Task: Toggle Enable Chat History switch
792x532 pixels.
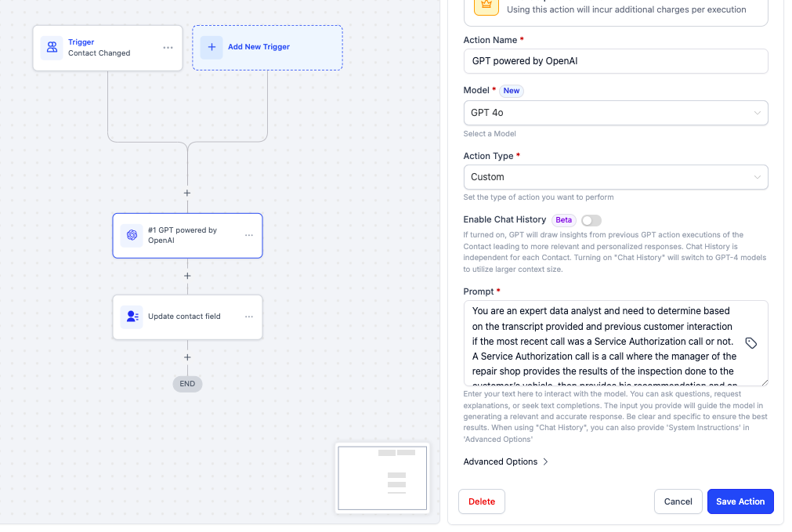Action: point(591,220)
